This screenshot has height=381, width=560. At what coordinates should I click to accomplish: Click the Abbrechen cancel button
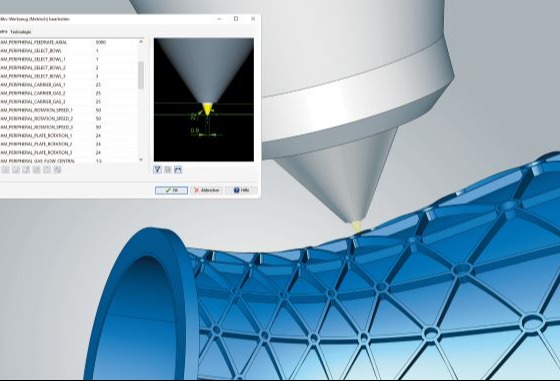(207, 190)
